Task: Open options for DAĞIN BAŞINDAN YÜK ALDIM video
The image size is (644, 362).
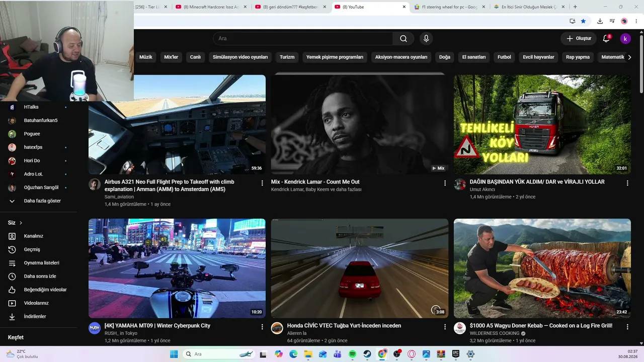Action: [627, 183]
